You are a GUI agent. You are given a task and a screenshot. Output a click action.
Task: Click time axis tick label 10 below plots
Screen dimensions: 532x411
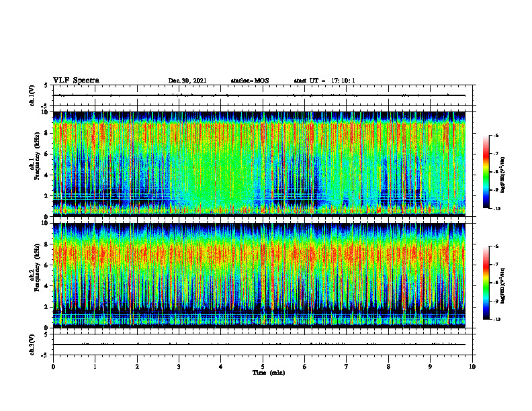click(472, 367)
